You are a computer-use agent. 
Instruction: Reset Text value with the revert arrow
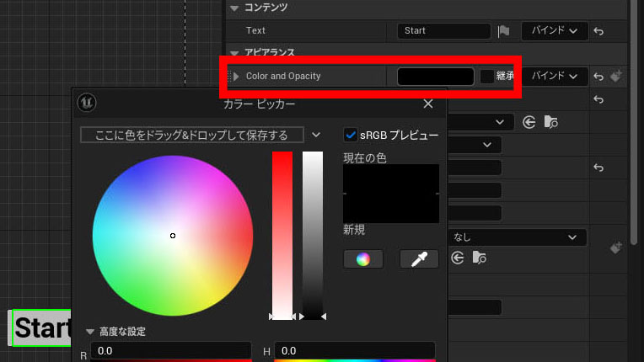click(x=598, y=31)
